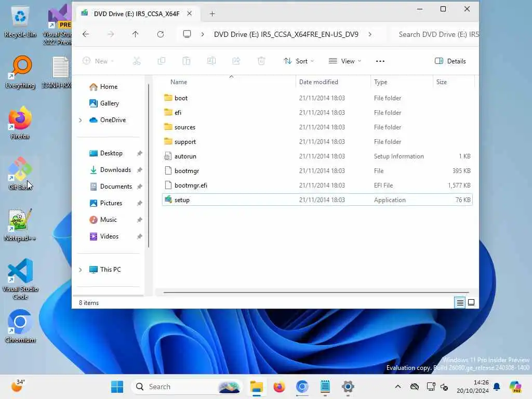This screenshot has width=532, height=399.
Task: Open the See more ellipsis menu
Action: [380, 61]
